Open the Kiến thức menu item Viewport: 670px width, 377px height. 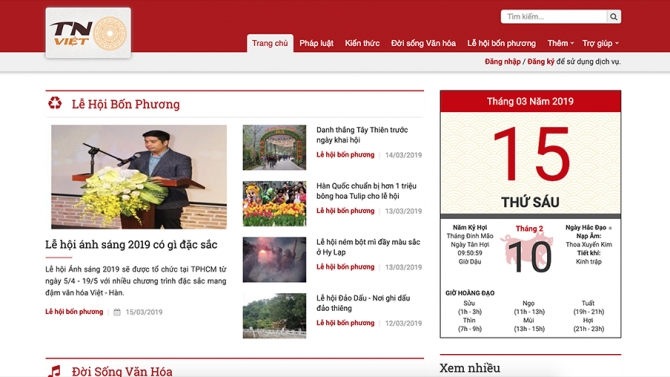click(362, 43)
